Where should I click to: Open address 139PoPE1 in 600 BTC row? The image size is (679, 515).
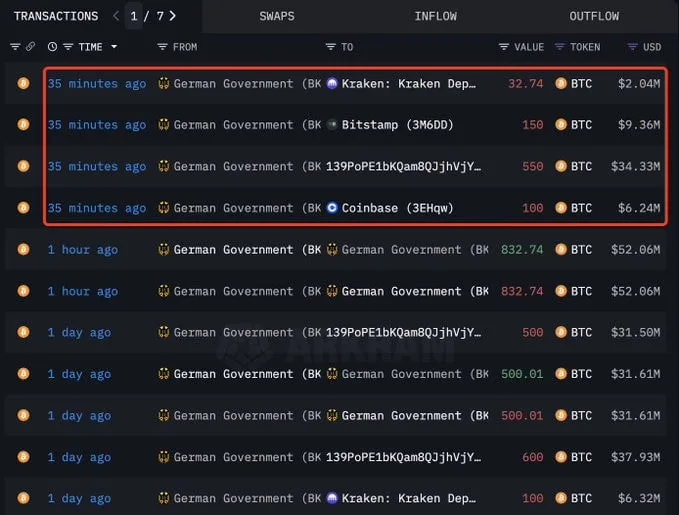[x=403, y=457]
